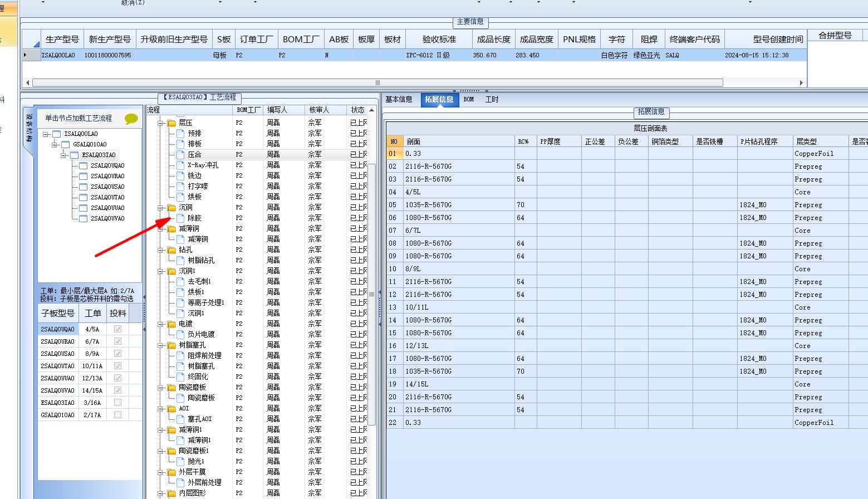Click the 排板 document icon
868x499 pixels.
pos(180,144)
